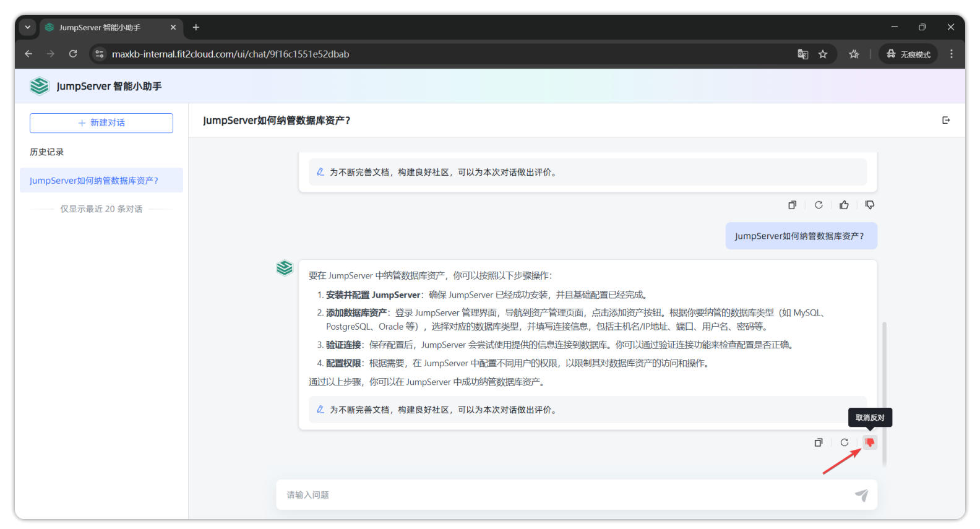Click the browser forward arrow
Viewport: 980px width, 529px height.
[x=51, y=54]
